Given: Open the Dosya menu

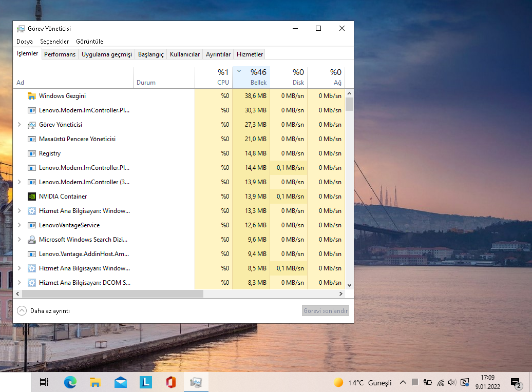Looking at the screenshot, I should click(x=25, y=42).
